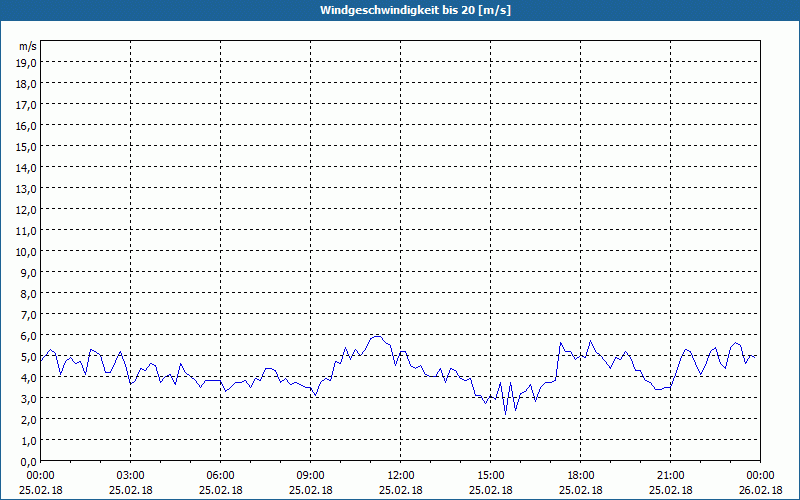Click the 0,0 y-axis label
Image resolution: width=800 pixels, height=500 pixels.
(x=29, y=462)
